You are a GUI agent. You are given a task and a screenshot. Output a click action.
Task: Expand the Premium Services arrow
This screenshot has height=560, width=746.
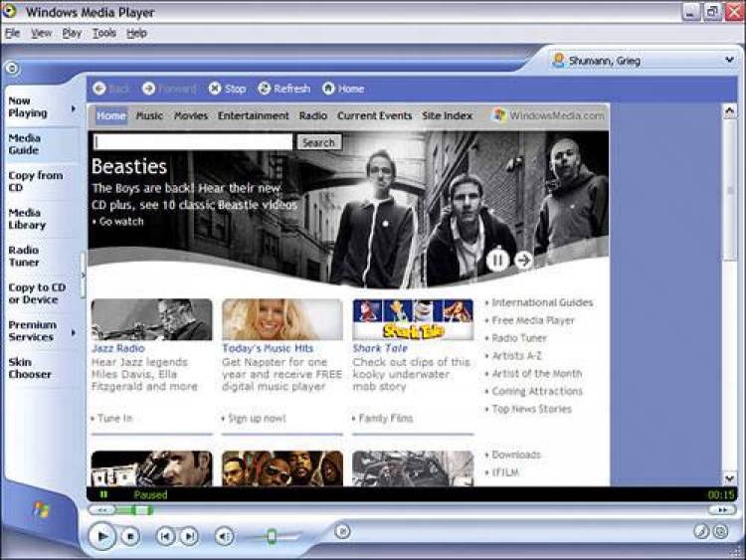(74, 332)
